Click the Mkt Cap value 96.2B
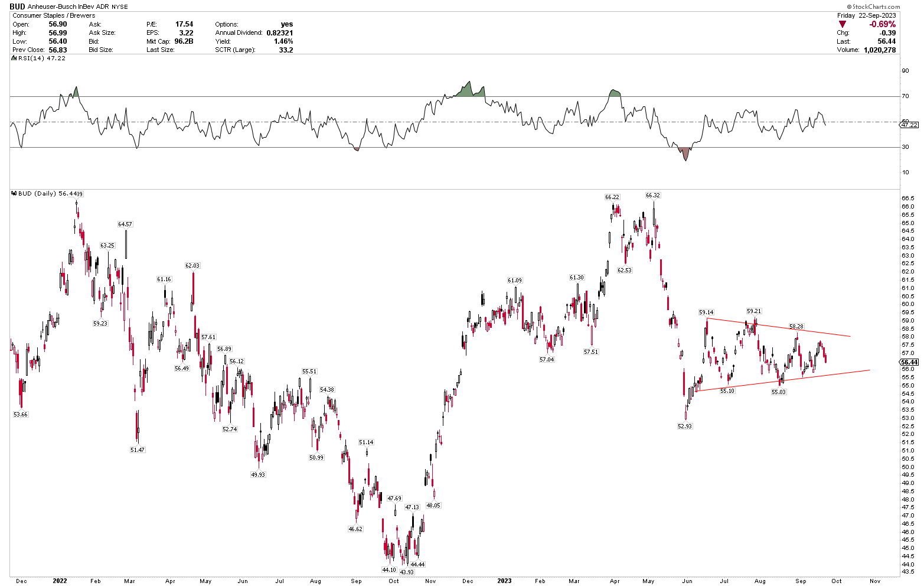Viewport: 924px width, 586px height. (184, 41)
